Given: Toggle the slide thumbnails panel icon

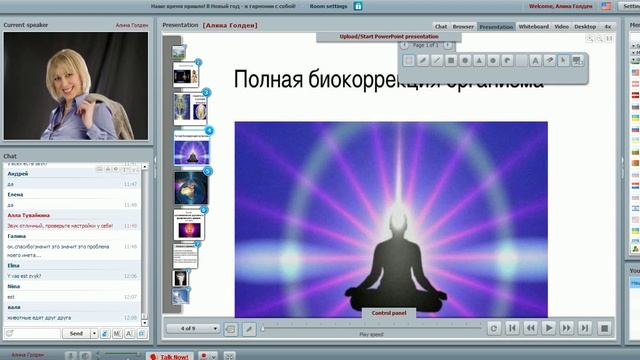Looking at the screenshot, I should [x=231, y=329].
